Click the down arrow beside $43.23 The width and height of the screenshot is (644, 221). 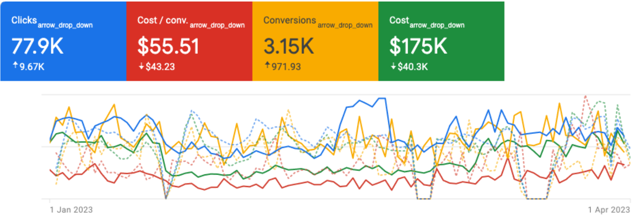coord(141,67)
